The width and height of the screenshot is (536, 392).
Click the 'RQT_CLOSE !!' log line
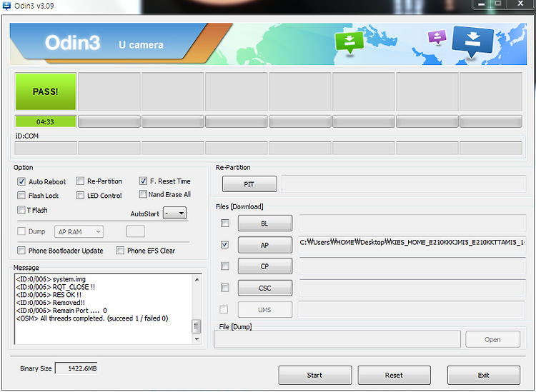[x=55, y=287]
